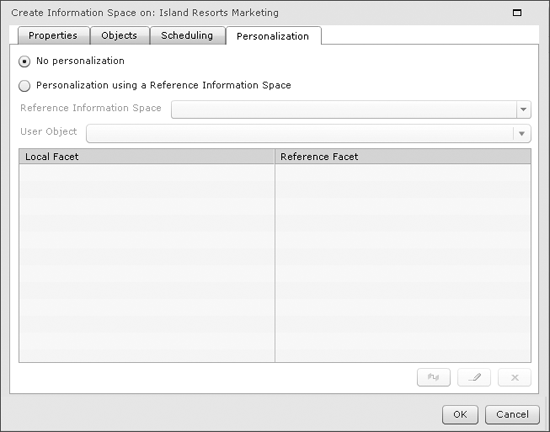The image size is (550, 432).
Task: Click the Reference Facet column header
Action: click(403, 156)
